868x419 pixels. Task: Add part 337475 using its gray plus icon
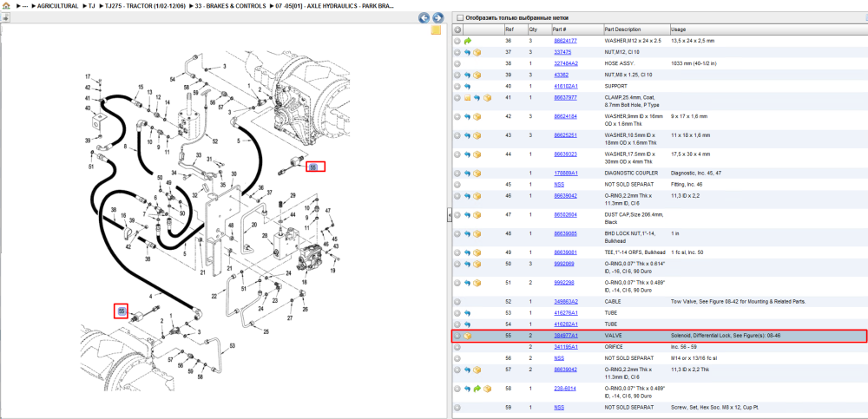coord(457,52)
